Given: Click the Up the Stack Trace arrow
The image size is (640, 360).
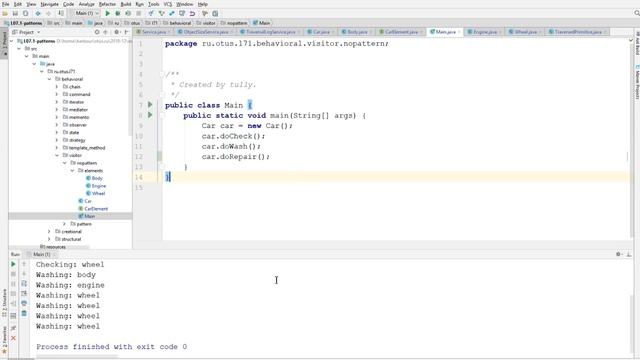Looking at the screenshot, I should tap(24, 264).
